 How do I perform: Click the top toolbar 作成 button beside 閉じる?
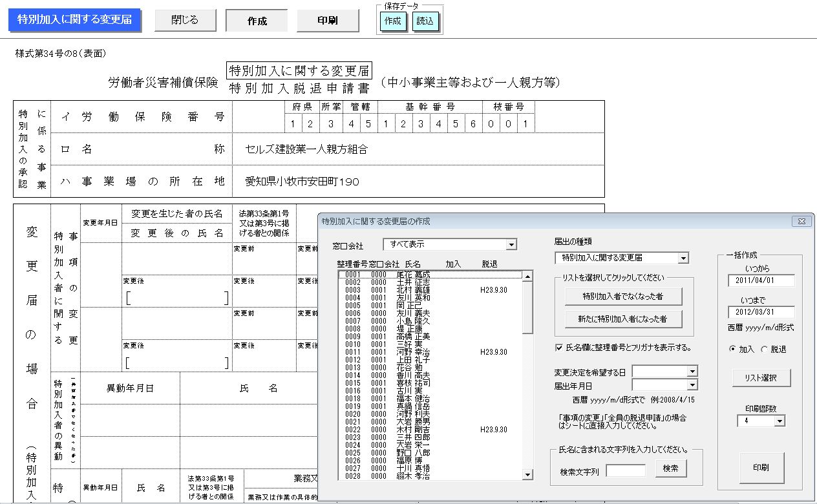[x=257, y=21]
